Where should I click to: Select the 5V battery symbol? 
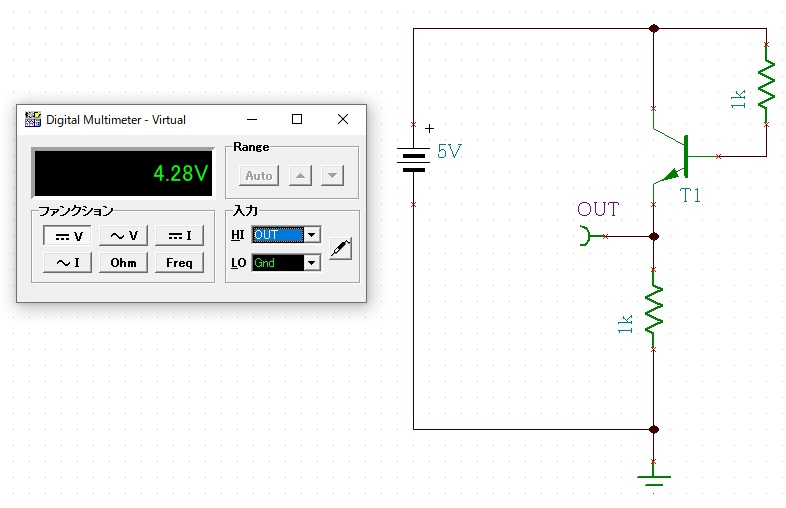click(x=414, y=159)
